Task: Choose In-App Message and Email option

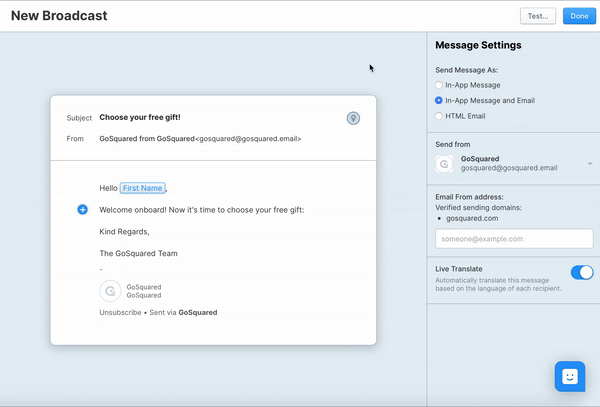Action: 439,101
